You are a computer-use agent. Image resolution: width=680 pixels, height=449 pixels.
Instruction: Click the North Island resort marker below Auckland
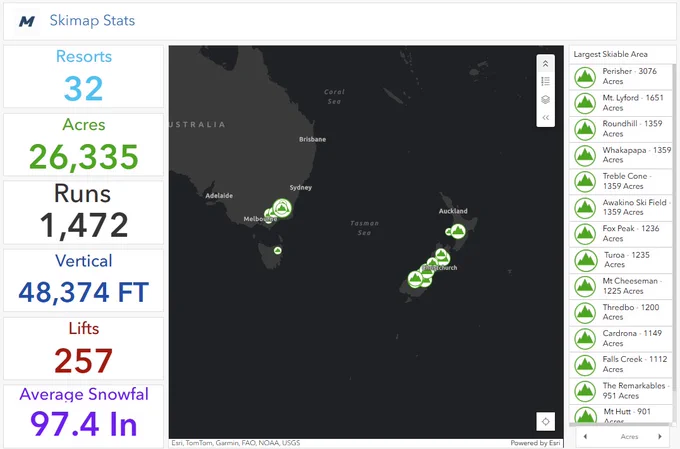click(458, 231)
